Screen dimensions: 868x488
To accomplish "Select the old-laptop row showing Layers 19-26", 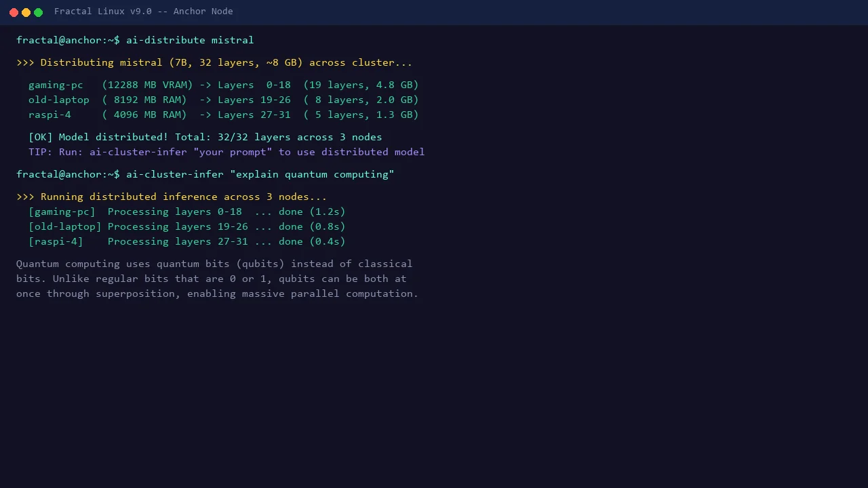I will coord(224,100).
